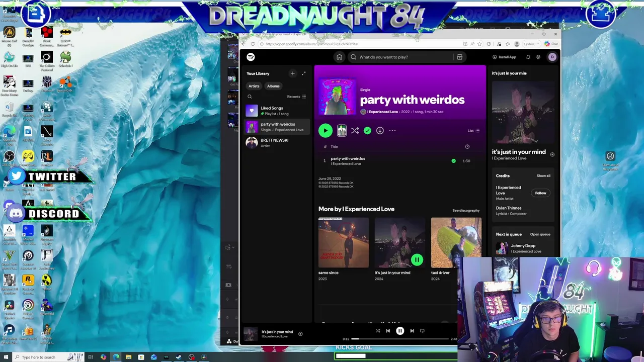Image resolution: width=644 pixels, height=362 pixels.
Task: Click the duration clock column header
Action: click(x=467, y=147)
